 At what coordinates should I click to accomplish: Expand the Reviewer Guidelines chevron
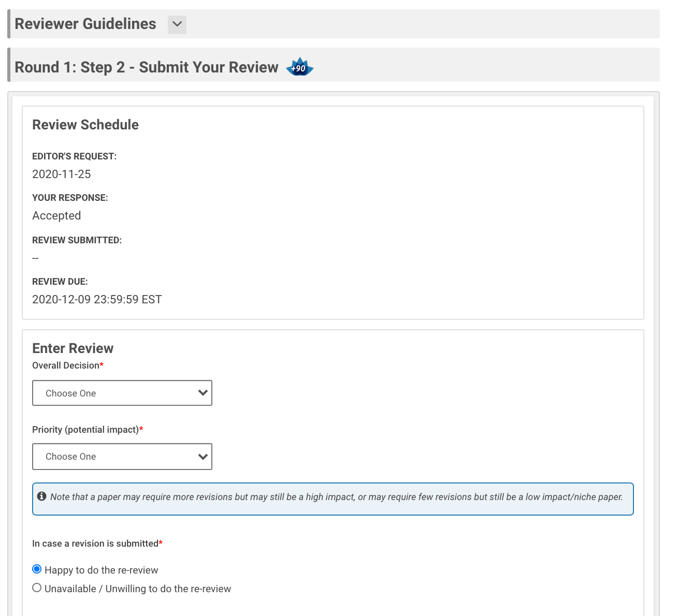[x=177, y=24]
